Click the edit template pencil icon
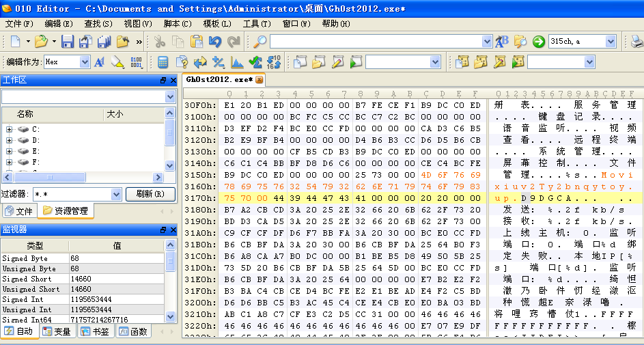Screen dimensions: 644x345 499,62
